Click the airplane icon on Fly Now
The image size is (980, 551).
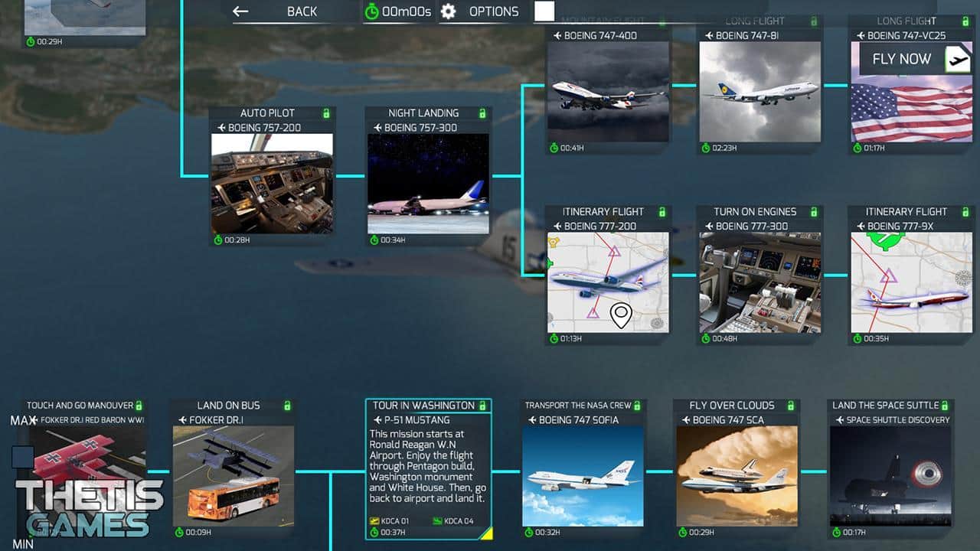[957, 59]
